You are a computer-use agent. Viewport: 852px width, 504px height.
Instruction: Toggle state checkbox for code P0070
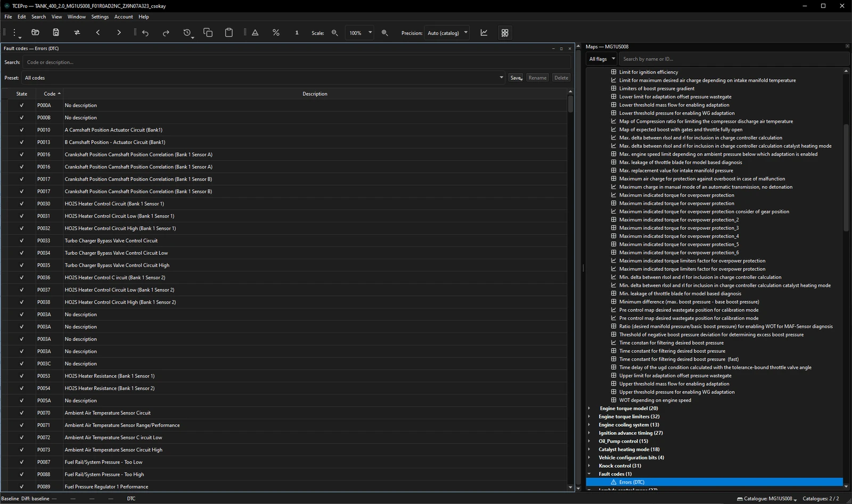22,413
